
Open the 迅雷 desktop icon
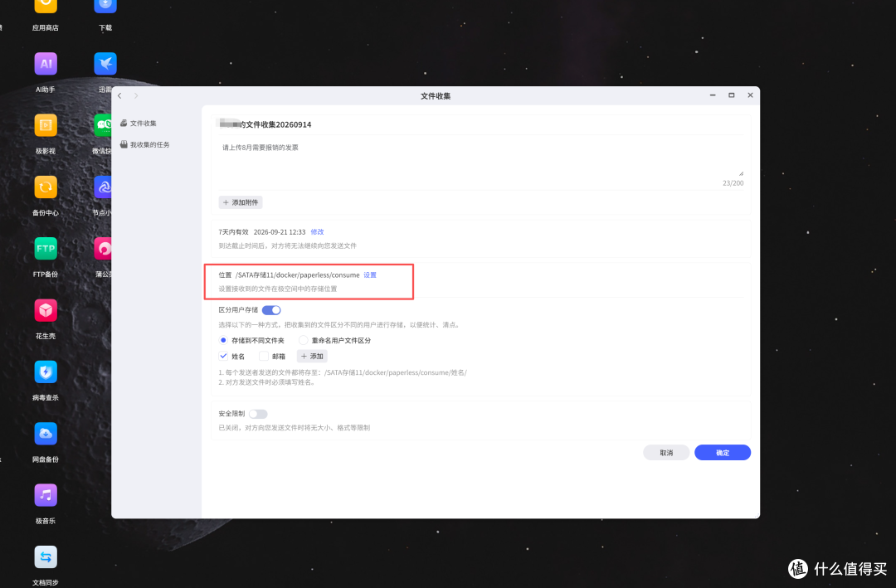(x=105, y=63)
